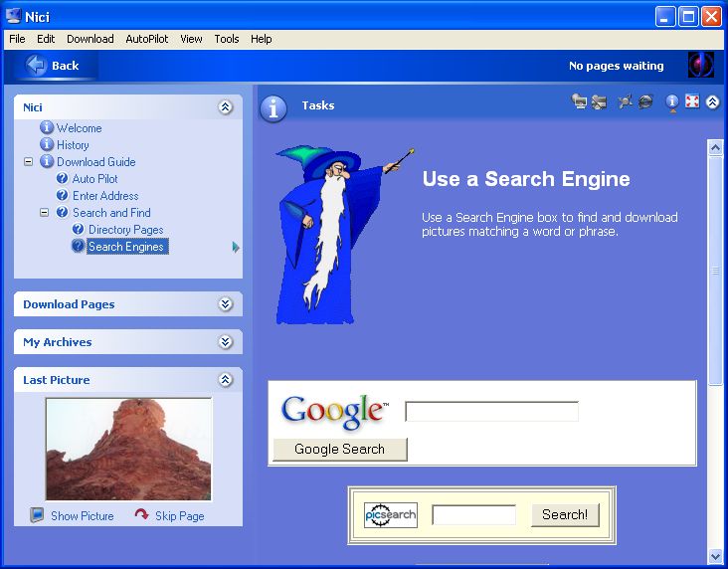The width and height of the screenshot is (728, 569).
Task: Open the File menu
Action: (x=17, y=39)
